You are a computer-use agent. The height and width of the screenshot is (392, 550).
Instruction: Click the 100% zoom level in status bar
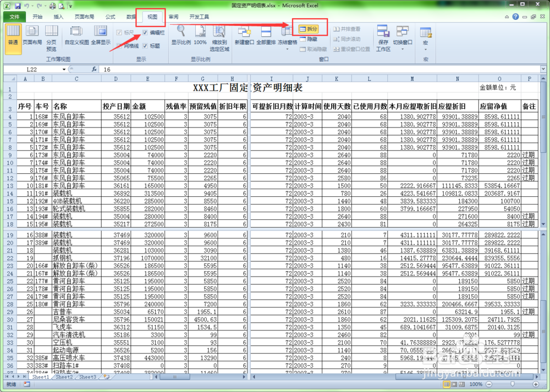476,385
